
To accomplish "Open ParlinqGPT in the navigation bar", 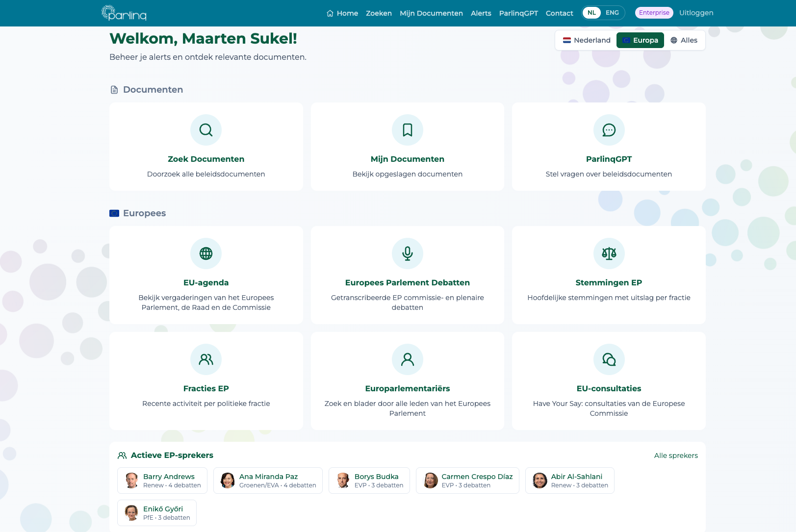I will click(x=518, y=13).
